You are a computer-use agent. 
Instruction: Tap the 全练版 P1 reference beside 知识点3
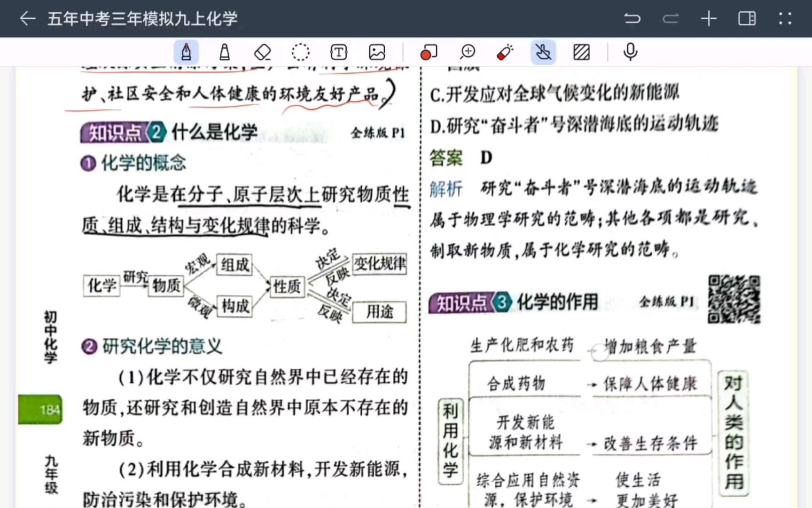[667, 302]
